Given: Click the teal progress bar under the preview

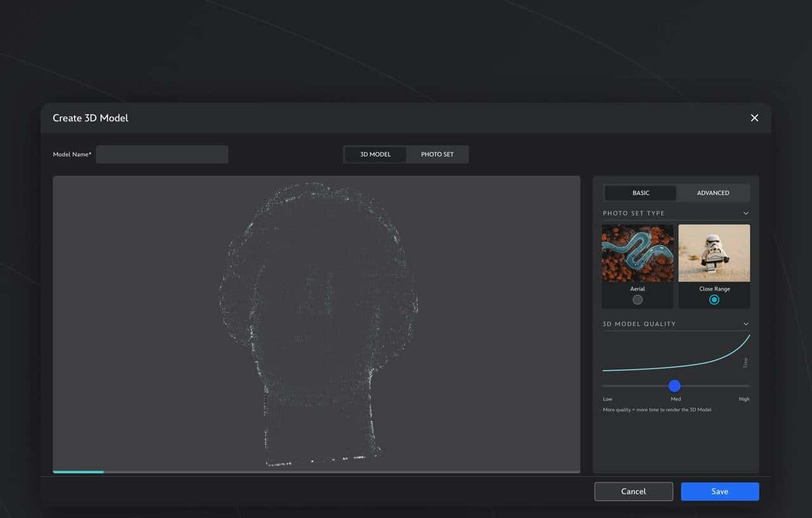Looking at the screenshot, I should coord(78,472).
